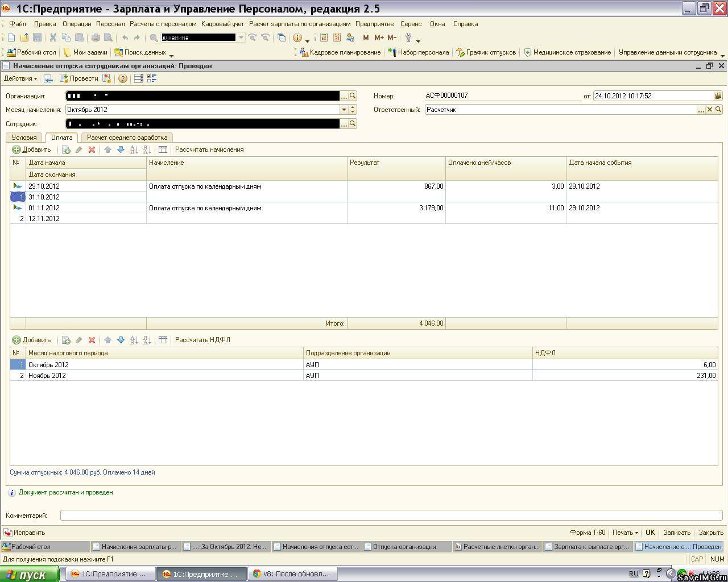Open the Расчеты с персоналом menu
Image resolution: width=728 pixels, height=582 pixels.
(163, 24)
